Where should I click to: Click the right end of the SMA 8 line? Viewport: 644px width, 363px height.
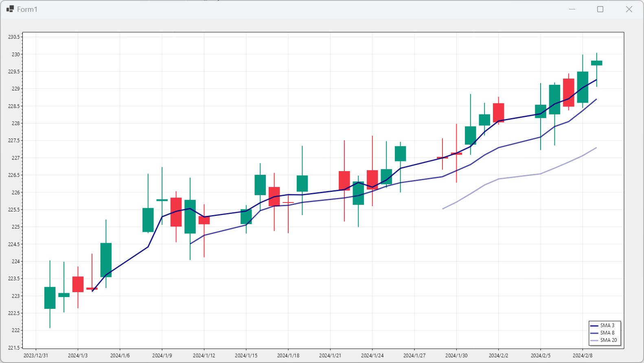(596, 99)
